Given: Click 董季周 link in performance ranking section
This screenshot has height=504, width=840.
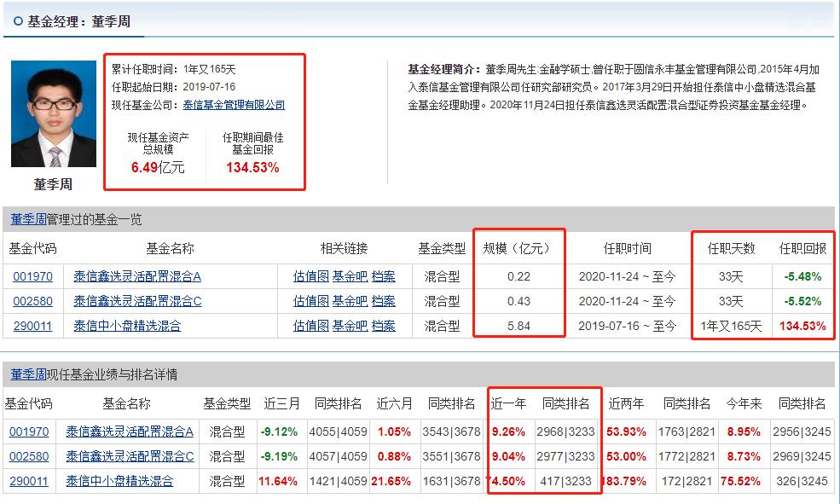Looking at the screenshot, I should (x=27, y=373).
